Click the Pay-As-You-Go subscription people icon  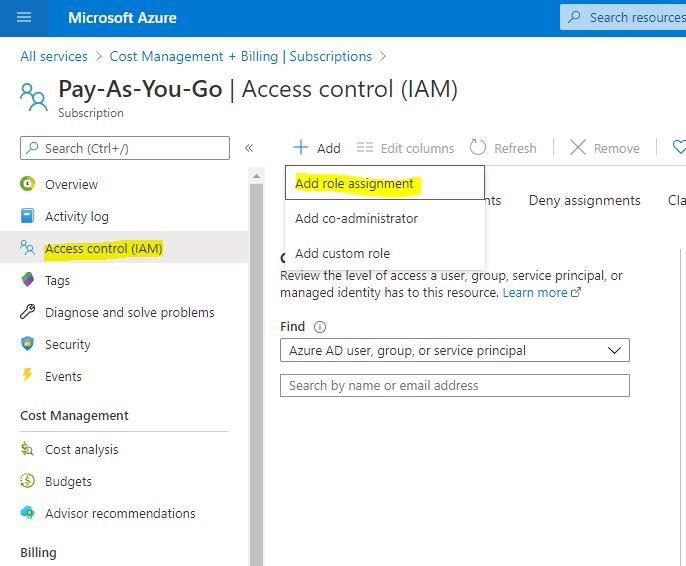tap(34, 97)
